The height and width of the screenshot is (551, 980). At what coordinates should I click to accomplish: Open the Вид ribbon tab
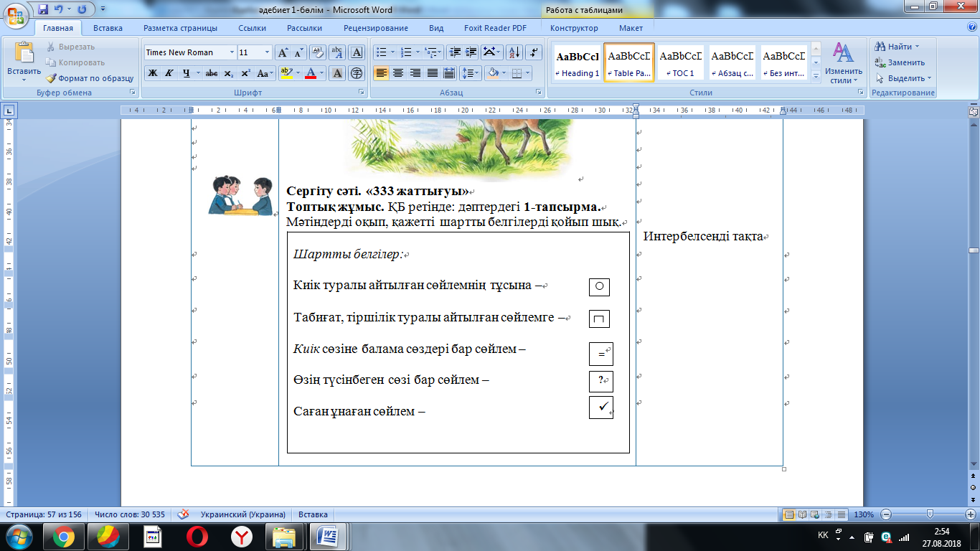pyautogui.click(x=436, y=28)
